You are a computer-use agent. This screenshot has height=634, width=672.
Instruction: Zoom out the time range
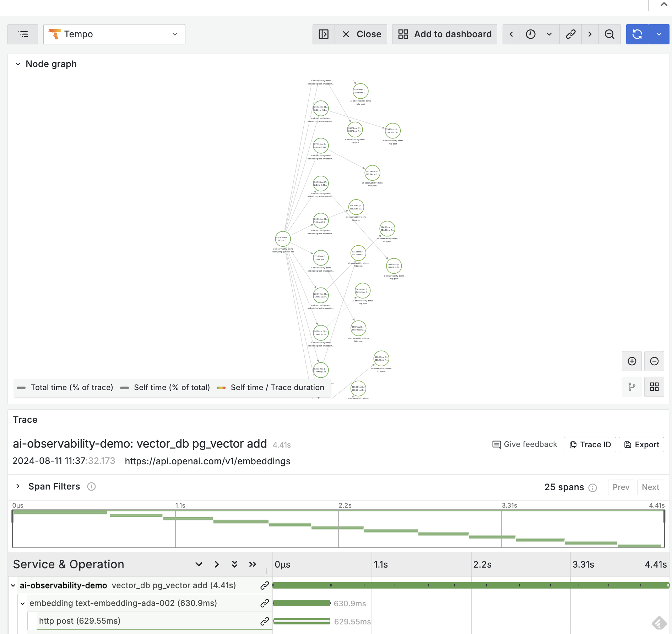pyautogui.click(x=609, y=34)
